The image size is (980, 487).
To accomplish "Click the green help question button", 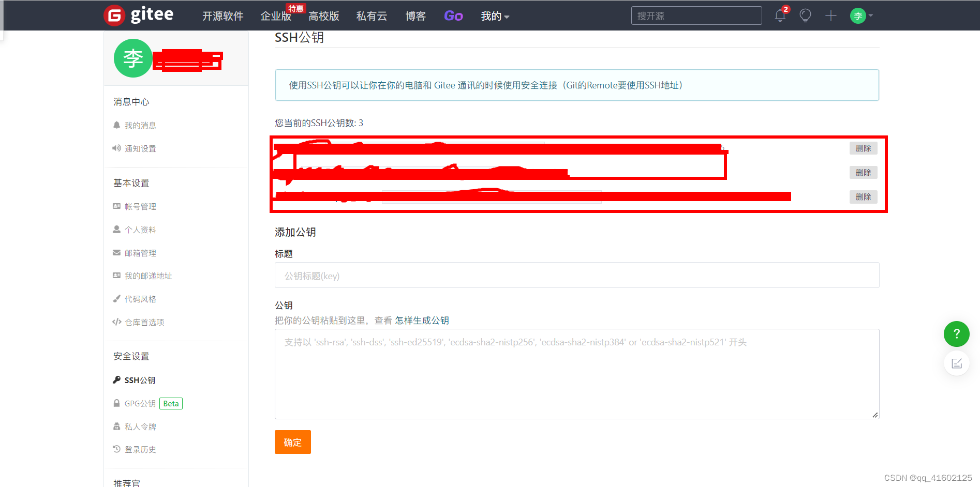I will [956, 334].
